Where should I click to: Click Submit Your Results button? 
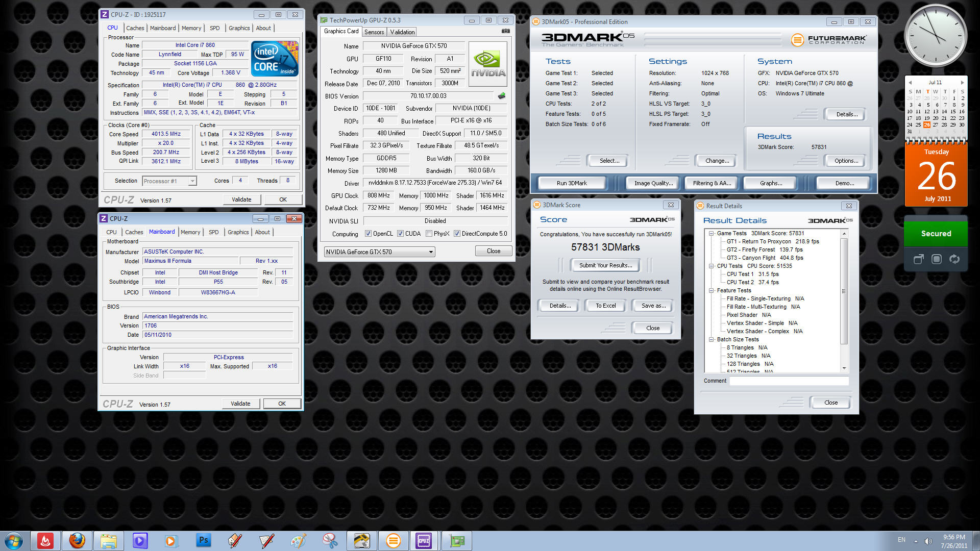pyautogui.click(x=605, y=265)
